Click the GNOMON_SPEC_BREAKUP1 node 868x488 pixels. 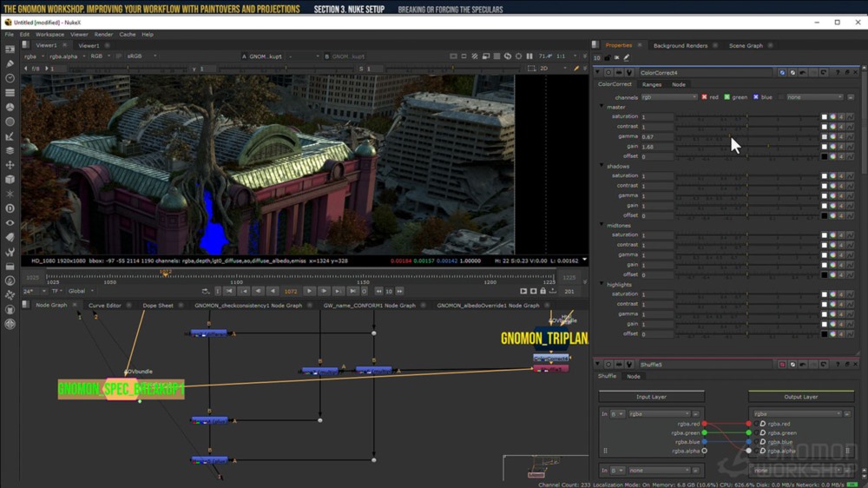click(122, 389)
